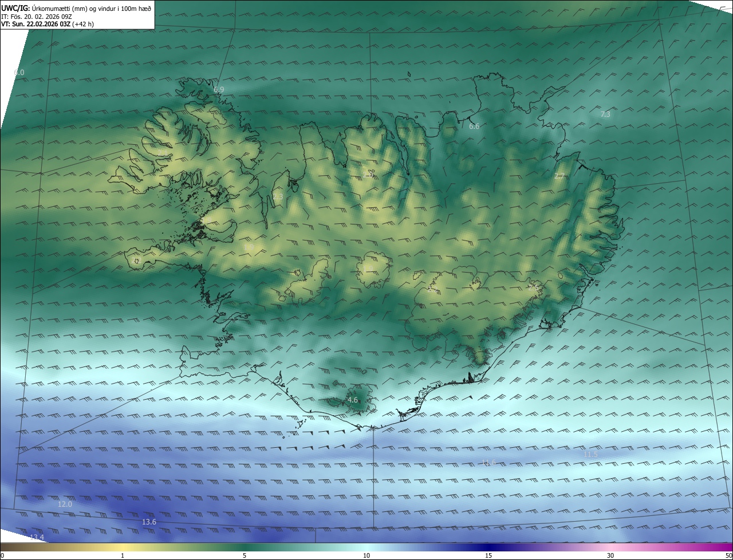The width and height of the screenshot is (733, 560).
Task: Click the initial time 'IT: Fös. 20. 02. 2026 09Z'
Action: click(x=37, y=17)
